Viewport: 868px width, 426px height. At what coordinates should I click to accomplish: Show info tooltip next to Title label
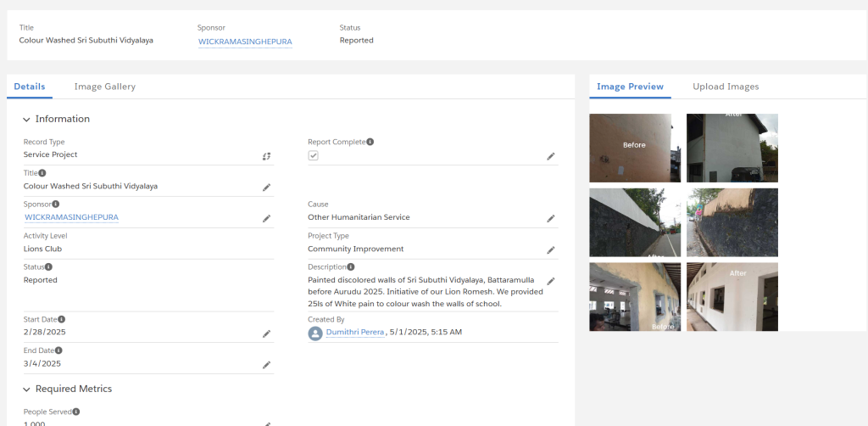click(42, 173)
